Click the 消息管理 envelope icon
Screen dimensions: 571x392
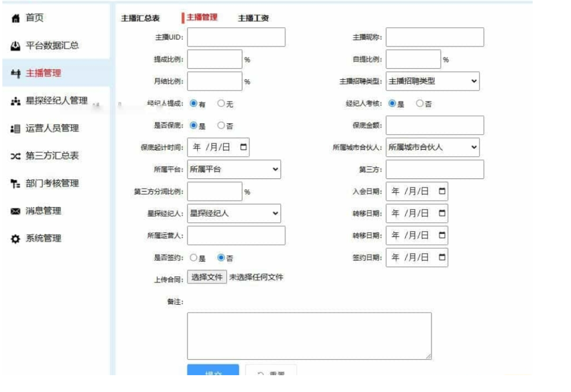coord(16,211)
